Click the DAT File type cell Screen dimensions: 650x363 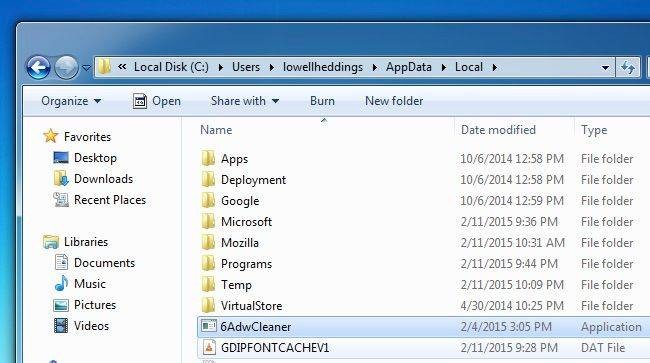click(603, 348)
